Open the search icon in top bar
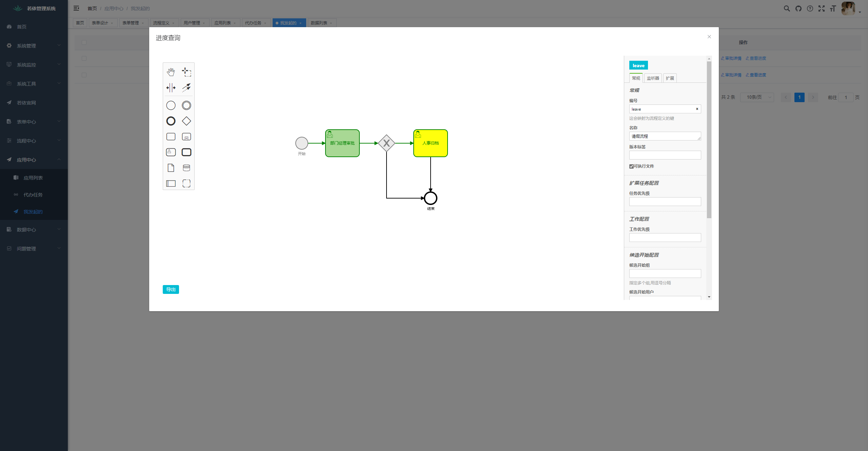Viewport: 868px width, 451px height. pos(787,8)
